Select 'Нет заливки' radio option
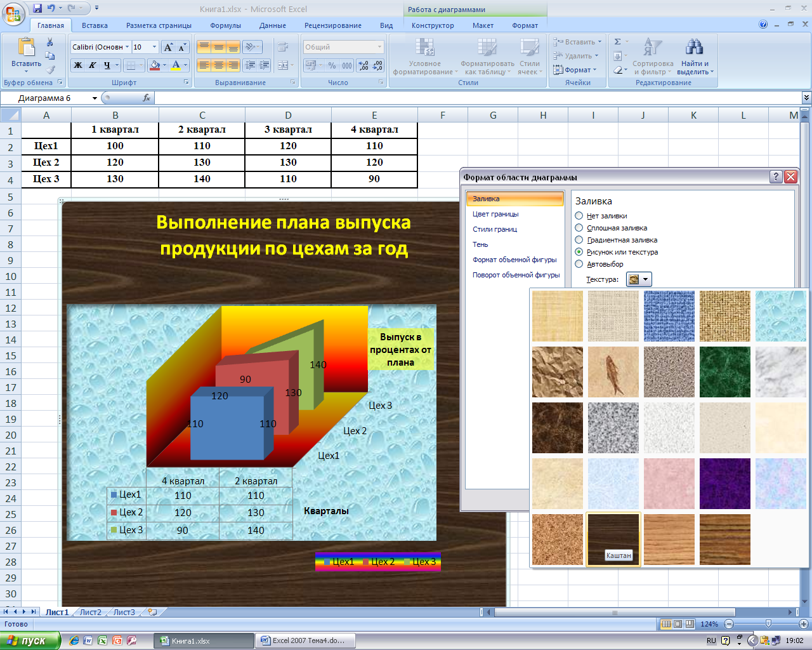This screenshot has width=812, height=650. 579,216
